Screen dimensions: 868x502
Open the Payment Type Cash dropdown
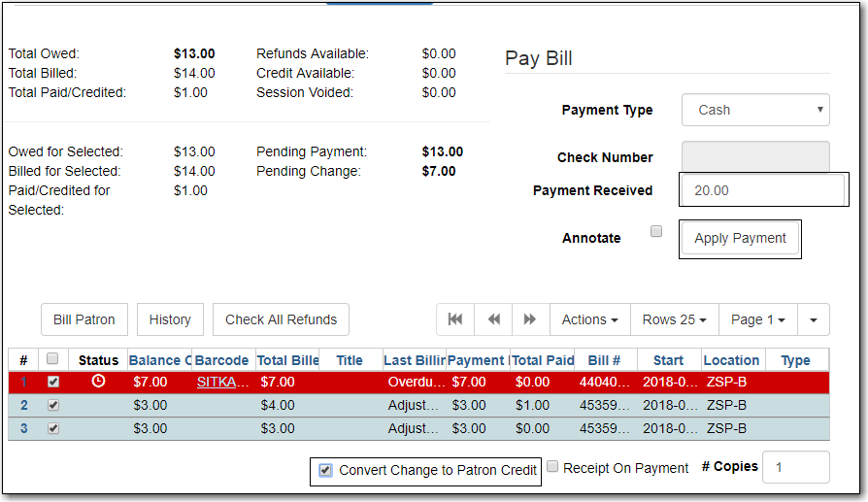click(x=755, y=110)
